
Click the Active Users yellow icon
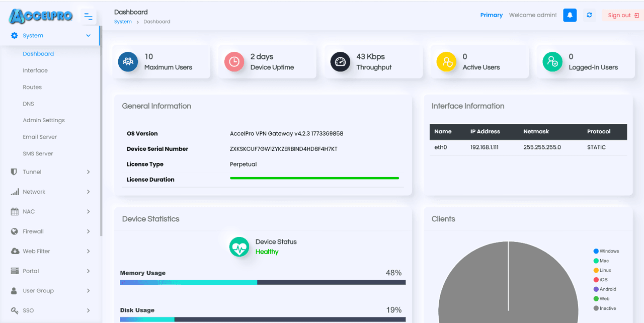446,61
